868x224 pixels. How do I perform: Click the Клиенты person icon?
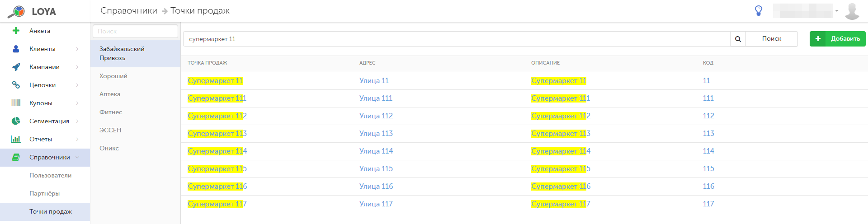(x=16, y=49)
